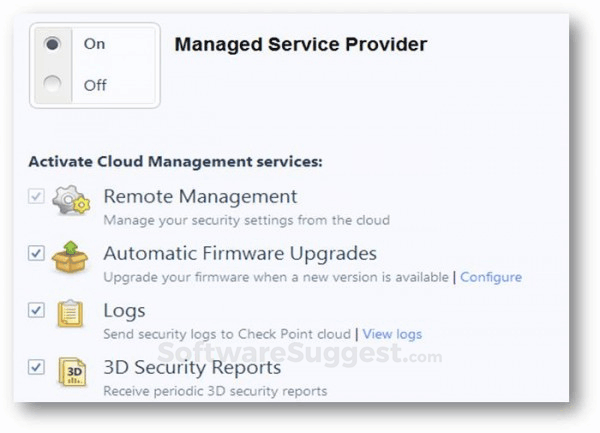Image resolution: width=600 pixels, height=433 pixels.
Task: Click the Remote Management gear icon
Action: pyautogui.click(x=71, y=200)
